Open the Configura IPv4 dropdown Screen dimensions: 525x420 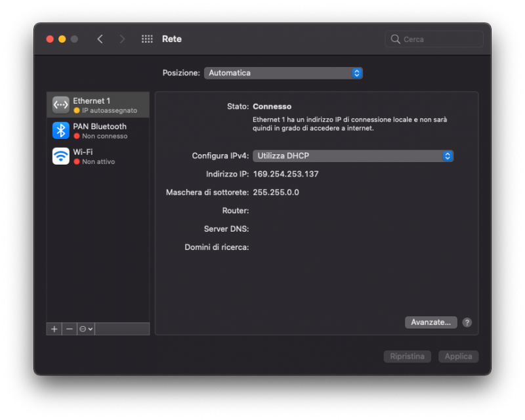click(x=353, y=156)
